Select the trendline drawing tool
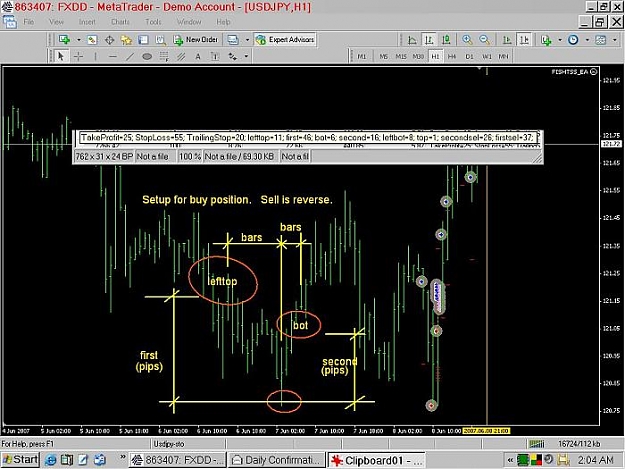 [130, 56]
